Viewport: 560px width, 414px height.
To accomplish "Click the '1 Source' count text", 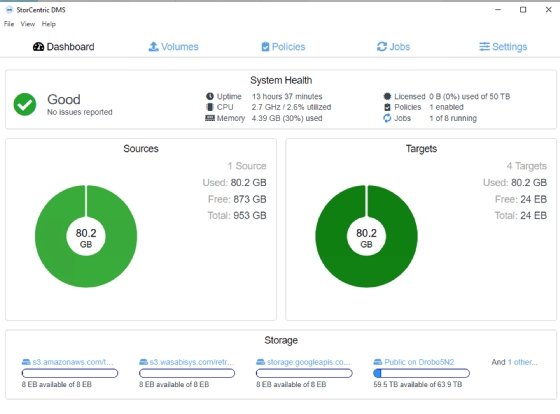I will point(247,166).
